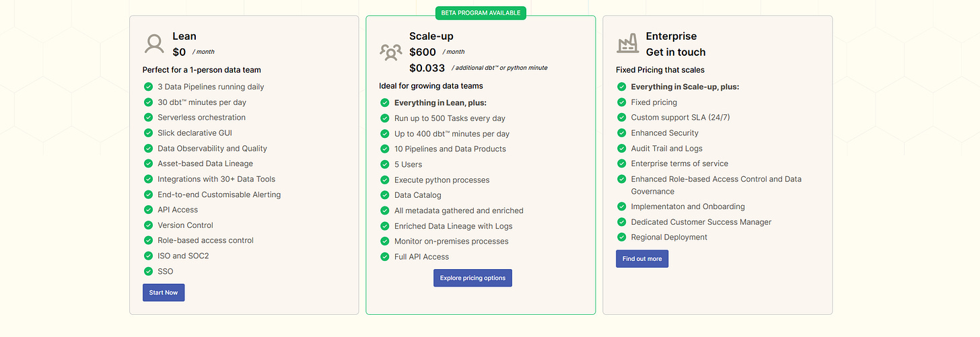Click the Start Now button

(164, 293)
